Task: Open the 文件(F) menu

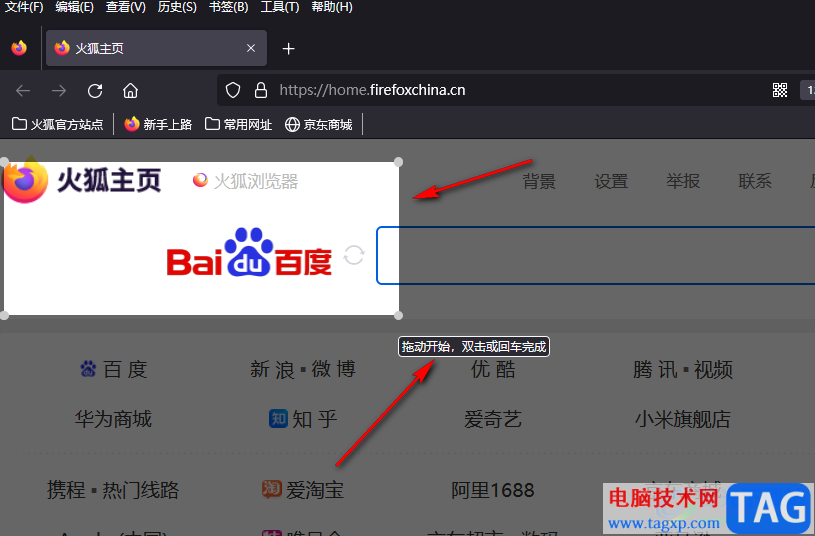Action: click(24, 7)
